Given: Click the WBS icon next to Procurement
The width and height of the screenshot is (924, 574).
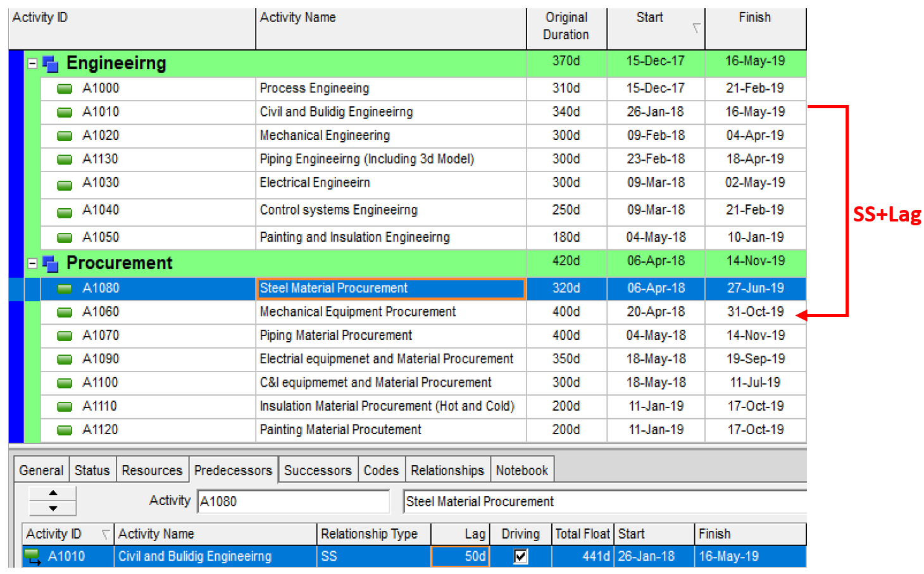Looking at the screenshot, I should 50,263.
